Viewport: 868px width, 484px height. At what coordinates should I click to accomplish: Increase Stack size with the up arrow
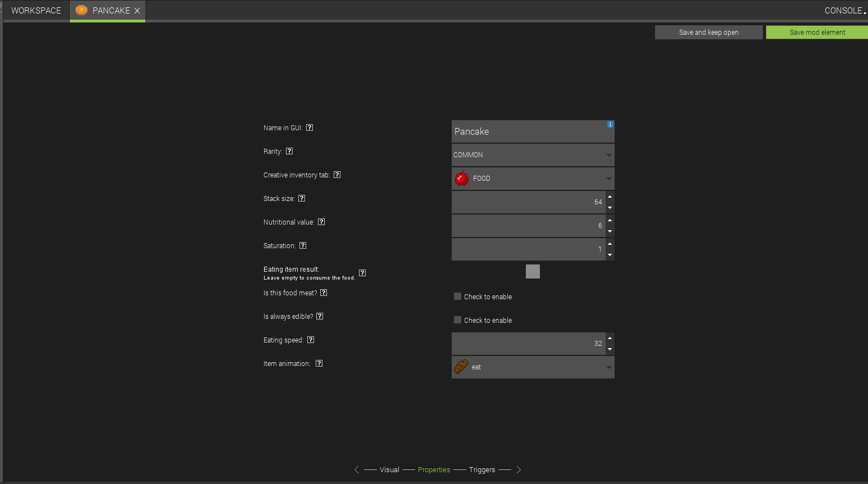(610, 196)
